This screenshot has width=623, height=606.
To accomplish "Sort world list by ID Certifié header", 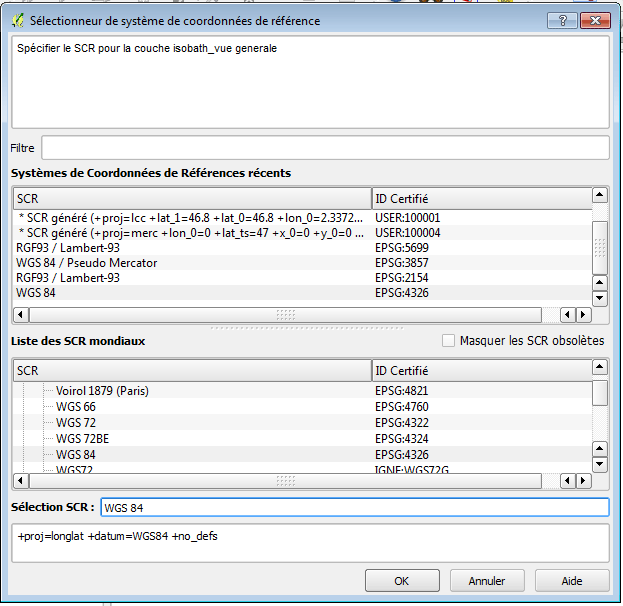I will click(x=480, y=371).
